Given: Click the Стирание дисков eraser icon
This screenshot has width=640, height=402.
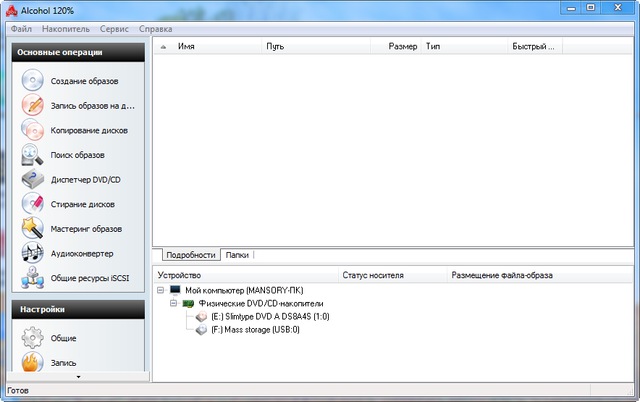Looking at the screenshot, I should (x=33, y=204).
